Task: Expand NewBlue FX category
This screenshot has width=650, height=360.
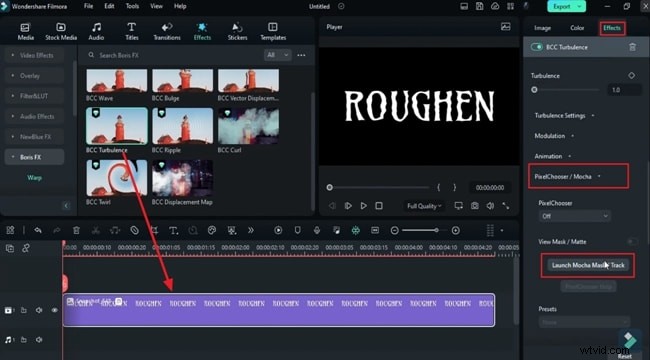Action: [34, 136]
